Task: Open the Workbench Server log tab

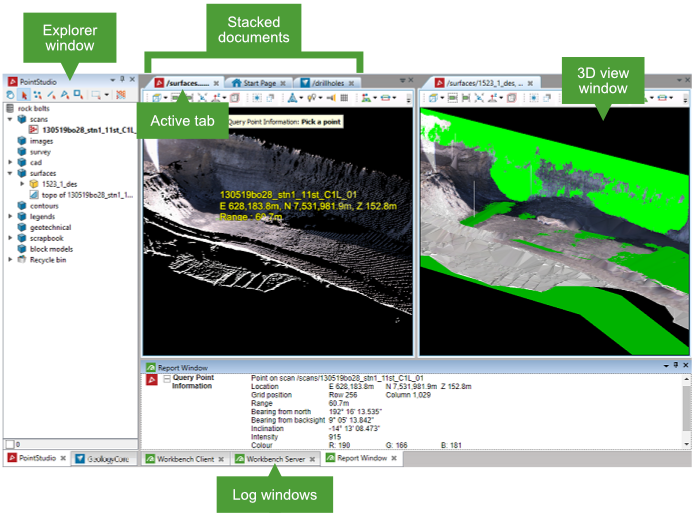Action: pos(275,459)
